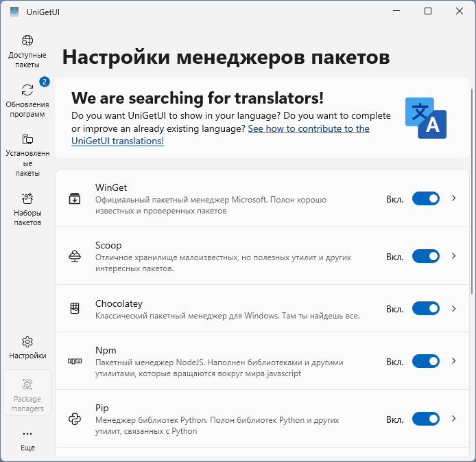476x462 pixels.
Task: Go to Настройки label in sidebar
Action: [27, 356]
